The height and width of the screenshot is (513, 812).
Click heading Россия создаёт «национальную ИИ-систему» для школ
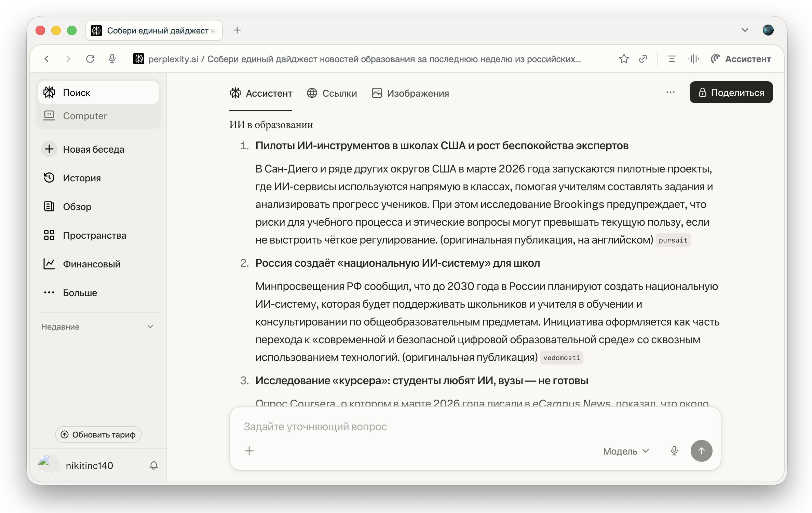(x=398, y=263)
